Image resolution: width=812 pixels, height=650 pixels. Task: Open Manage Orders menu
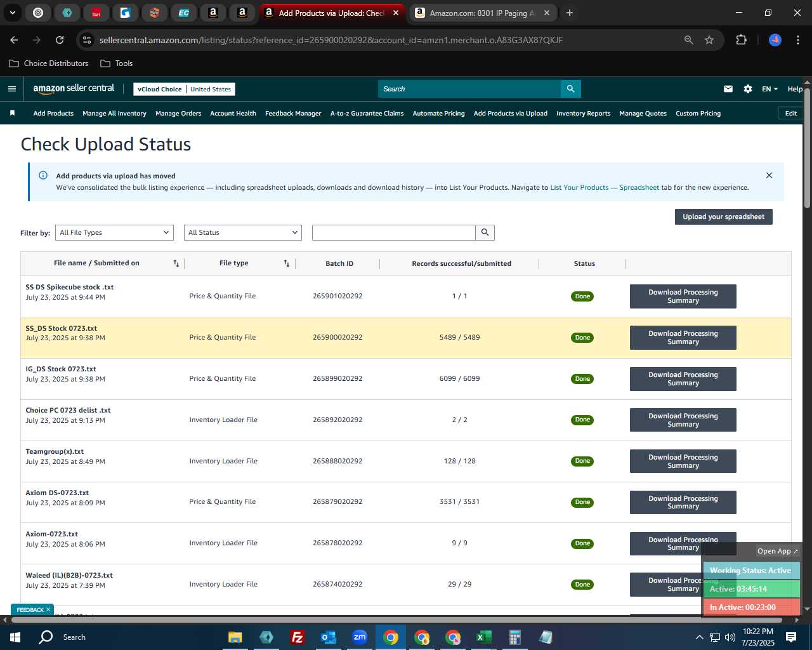178,113
